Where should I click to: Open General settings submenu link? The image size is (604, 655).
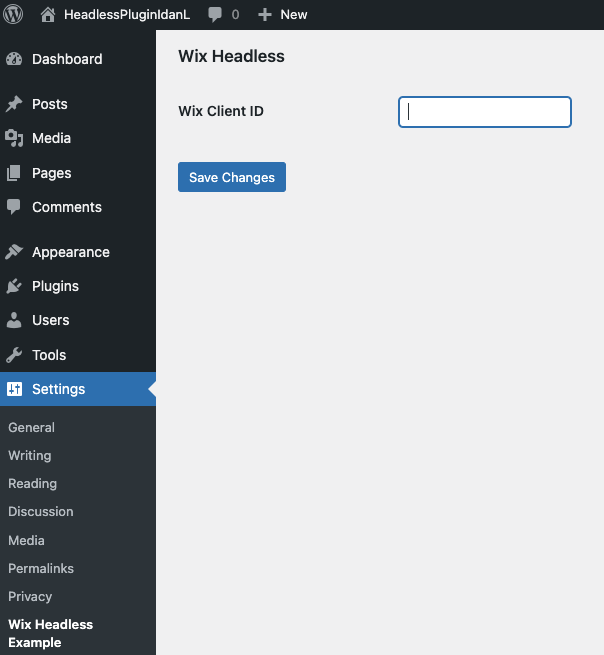pyautogui.click(x=31, y=427)
